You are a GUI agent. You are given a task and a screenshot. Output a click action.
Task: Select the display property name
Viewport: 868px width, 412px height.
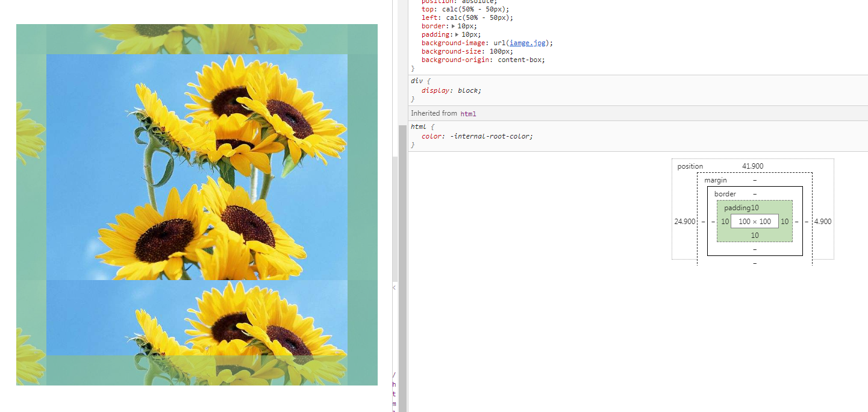(x=436, y=90)
